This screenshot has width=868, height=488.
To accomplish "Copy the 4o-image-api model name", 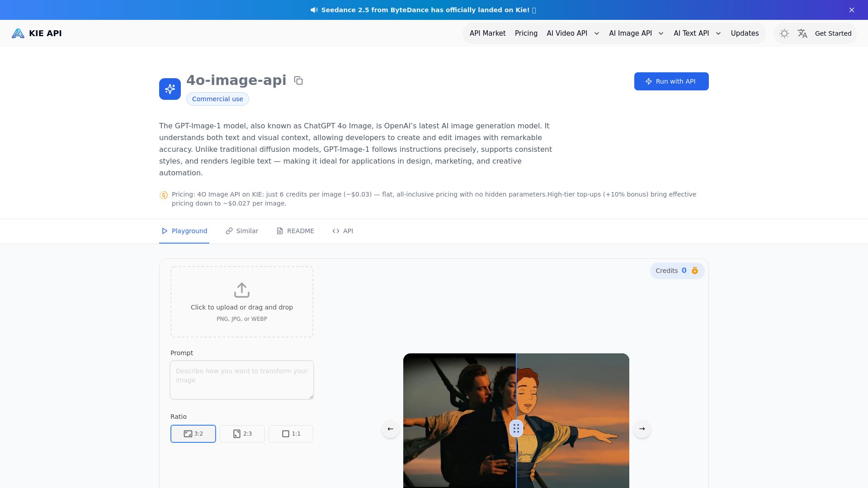I will (x=298, y=80).
